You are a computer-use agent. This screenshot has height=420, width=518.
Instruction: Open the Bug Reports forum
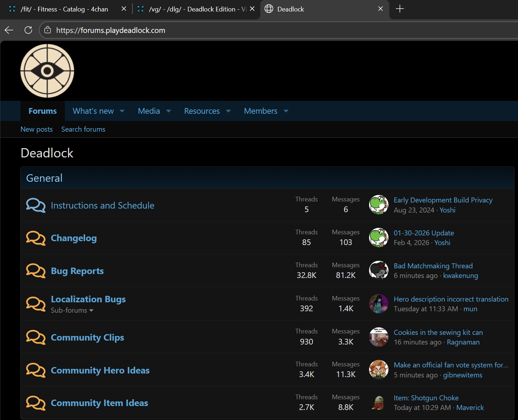point(77,271)
